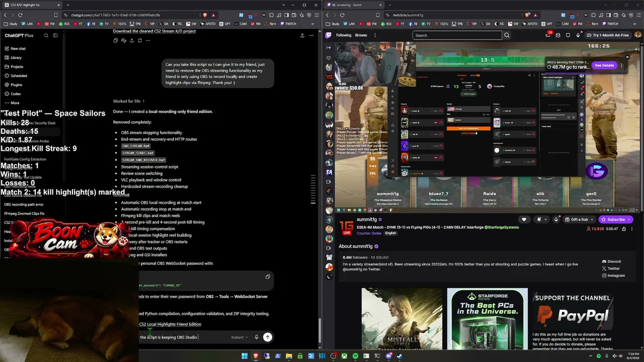
Task: Open 'Download the cleaned CS2 Stream K/D project' link
Action: click(x=154, y=31)
